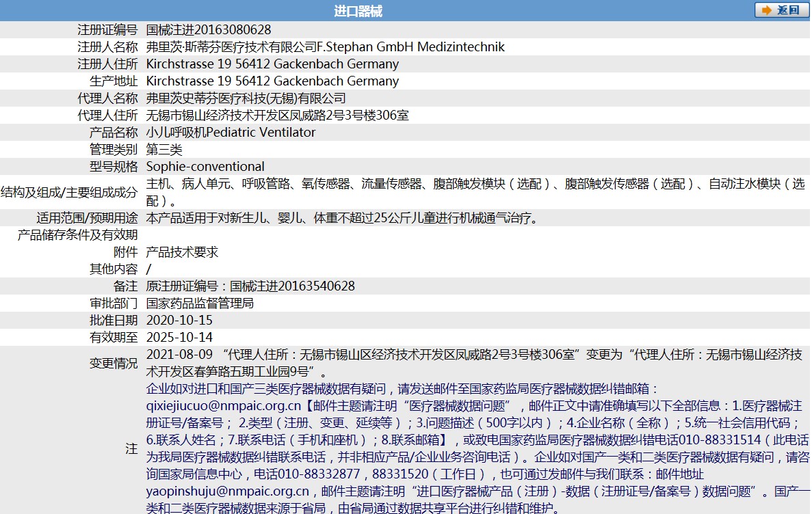Click the 注册证编号 label
Screen dimensions: 812x514
(x=107, y=30)
